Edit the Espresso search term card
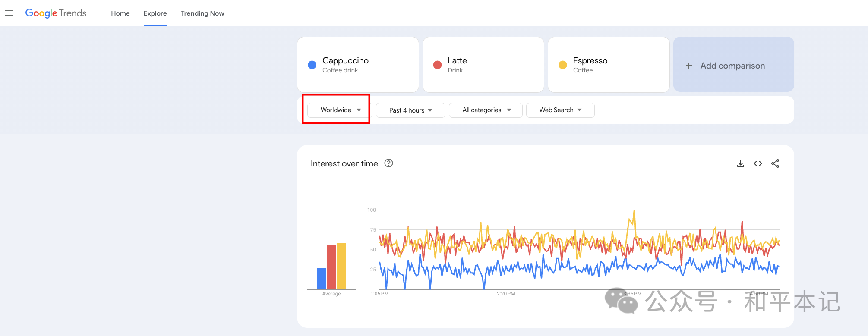Image resolution: width=868 pixels, height=336 pixels. point(609,65)
